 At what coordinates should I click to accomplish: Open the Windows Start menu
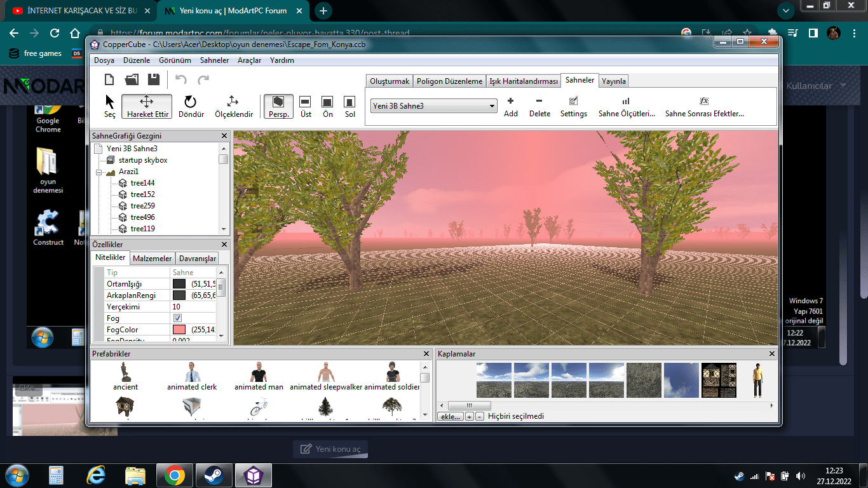(17, 475)
